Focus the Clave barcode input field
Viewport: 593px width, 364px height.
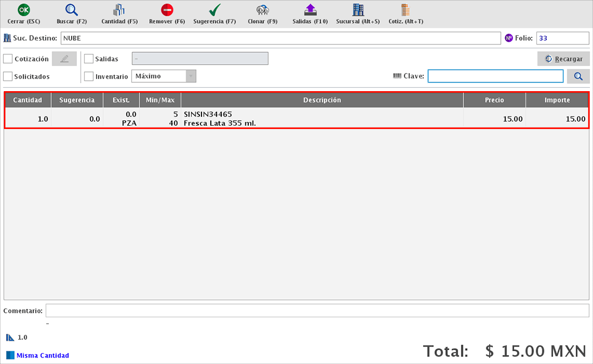tap(495, 76)
